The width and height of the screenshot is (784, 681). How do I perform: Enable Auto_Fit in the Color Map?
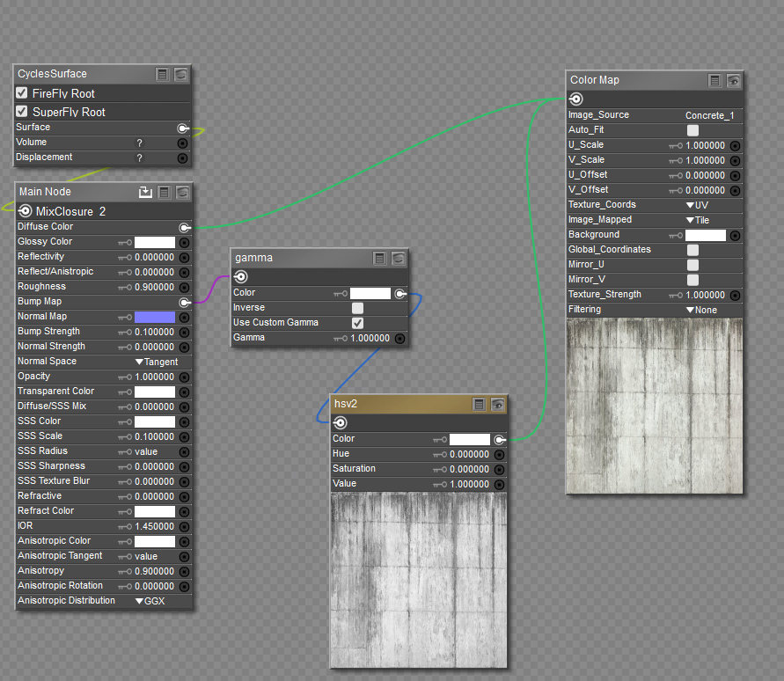(692, 130)
